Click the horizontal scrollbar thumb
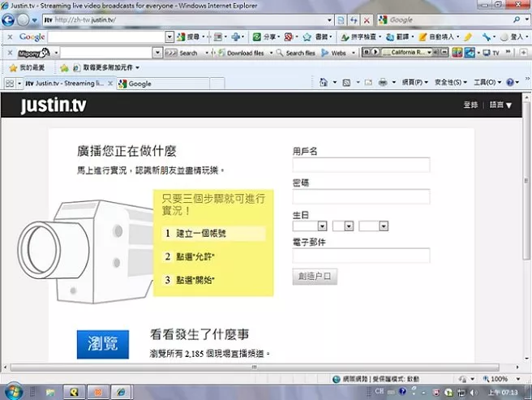Screen dimensions: 532x400 coord(255,367)
